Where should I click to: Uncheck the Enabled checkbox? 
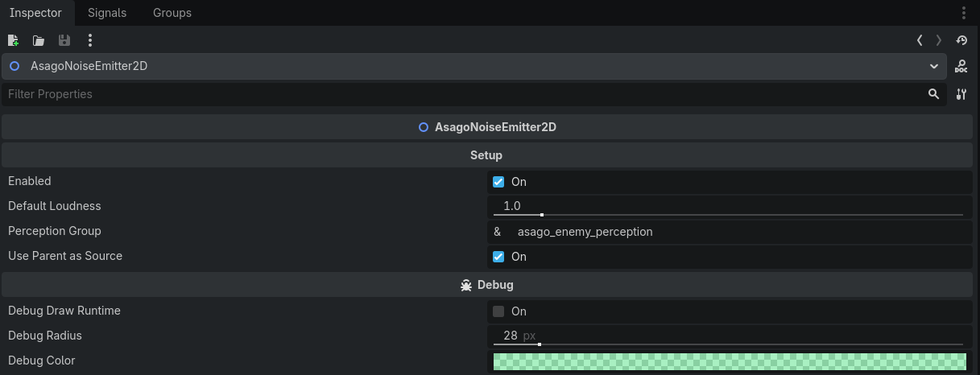[x=498, y=182]
